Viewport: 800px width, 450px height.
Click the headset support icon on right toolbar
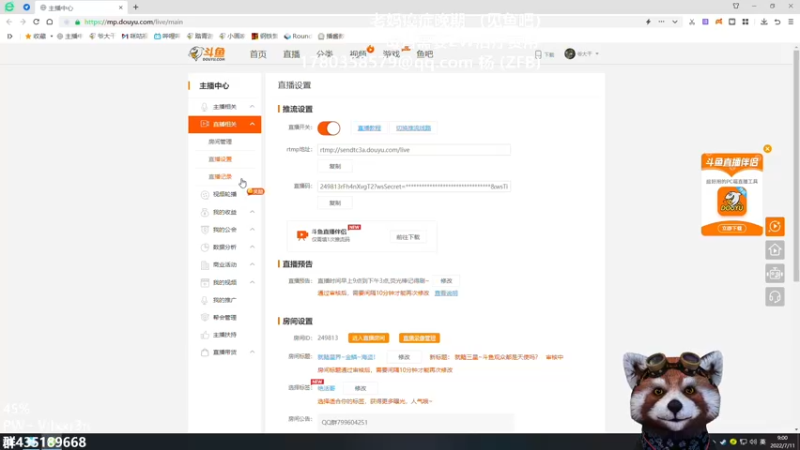click(775, 297)
